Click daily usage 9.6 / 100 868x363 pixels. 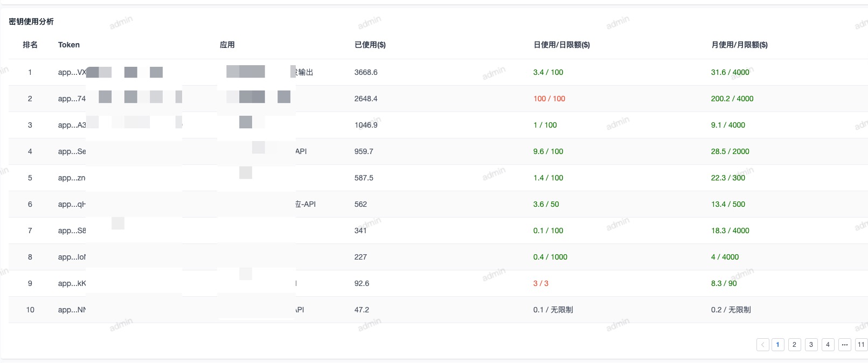548,151
